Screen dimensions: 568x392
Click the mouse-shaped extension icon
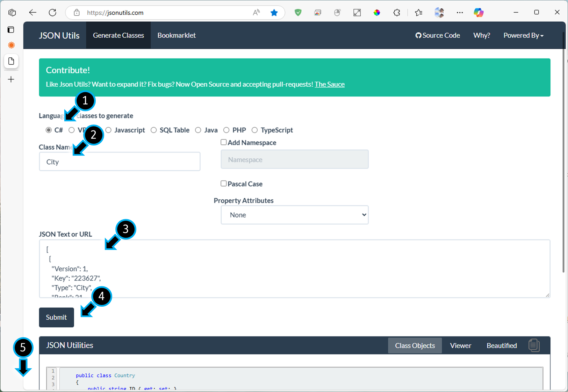pos(337,13)
